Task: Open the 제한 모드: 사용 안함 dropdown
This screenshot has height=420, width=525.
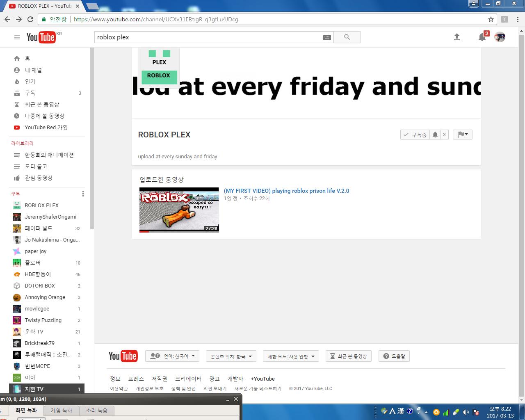Action: click(291, 356)
